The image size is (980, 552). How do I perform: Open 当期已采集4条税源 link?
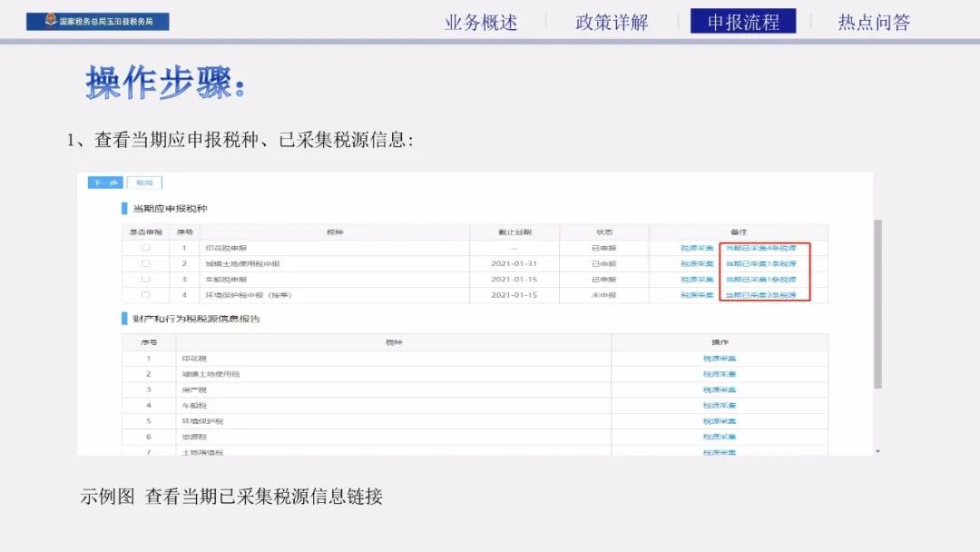[x=760, y=248]
